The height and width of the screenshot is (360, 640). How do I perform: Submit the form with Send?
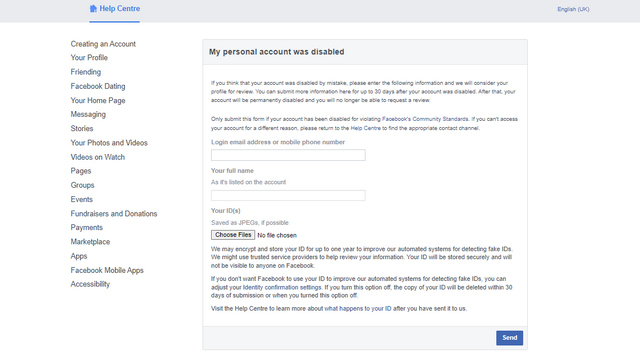pos(509,338)
